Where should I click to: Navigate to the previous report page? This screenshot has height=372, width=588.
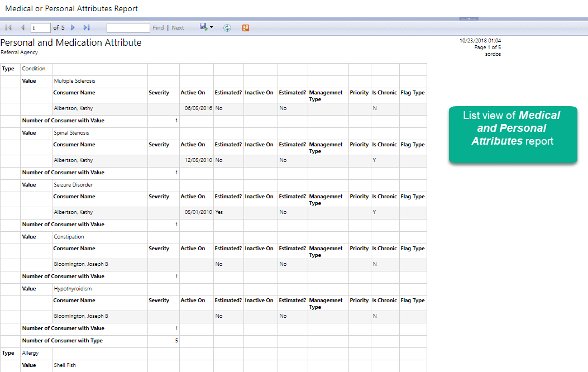click(22, 27)
